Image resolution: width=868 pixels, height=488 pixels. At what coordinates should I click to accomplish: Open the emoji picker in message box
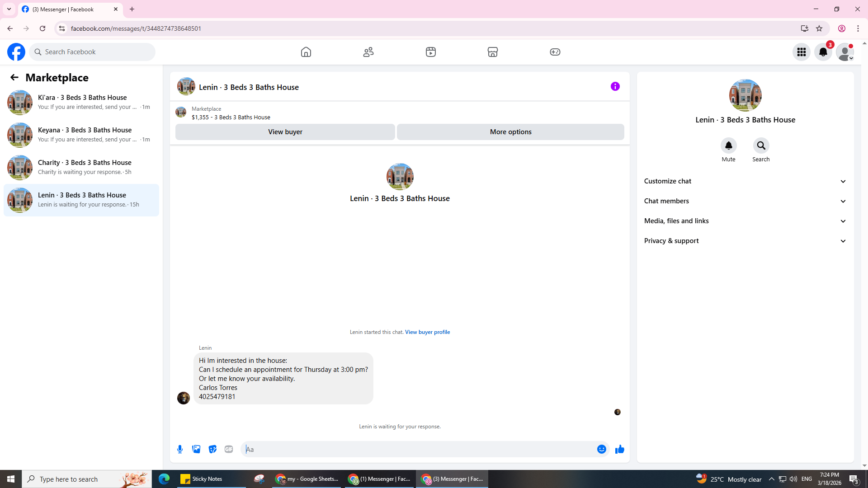point(601,449)
